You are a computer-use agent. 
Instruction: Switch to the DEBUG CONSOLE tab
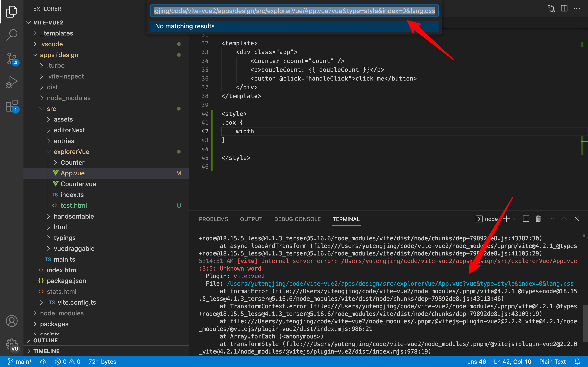[297, 219]
